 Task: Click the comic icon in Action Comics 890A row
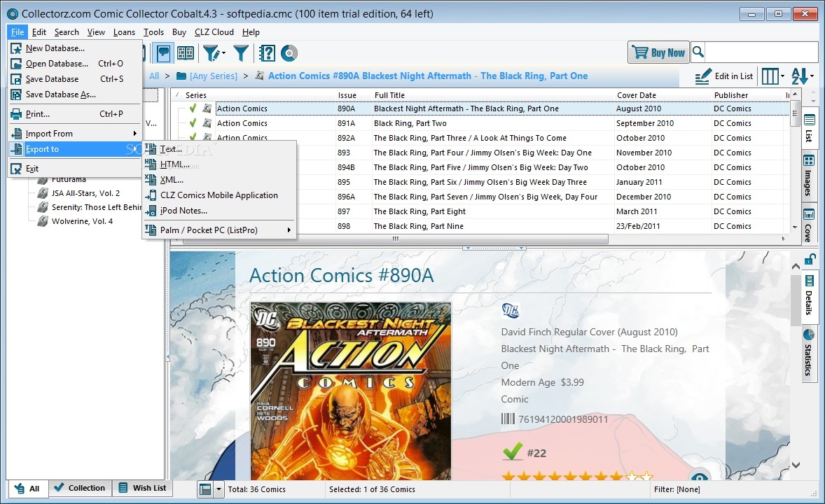pyautogui.click(x=207, y=108)
